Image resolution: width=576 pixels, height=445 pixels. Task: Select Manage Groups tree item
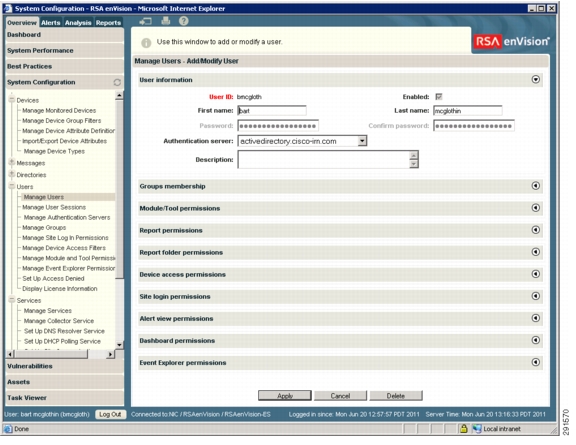[x=44, y=228]
